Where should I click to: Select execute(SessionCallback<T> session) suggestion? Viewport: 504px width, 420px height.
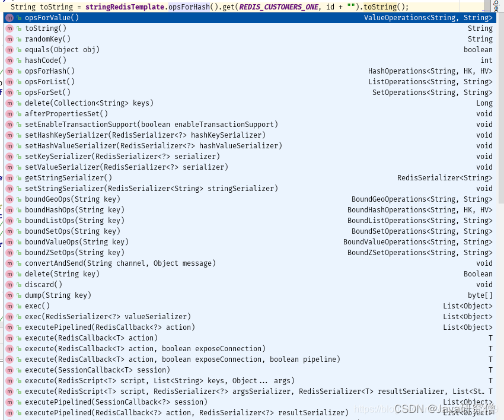click(250, 370)
